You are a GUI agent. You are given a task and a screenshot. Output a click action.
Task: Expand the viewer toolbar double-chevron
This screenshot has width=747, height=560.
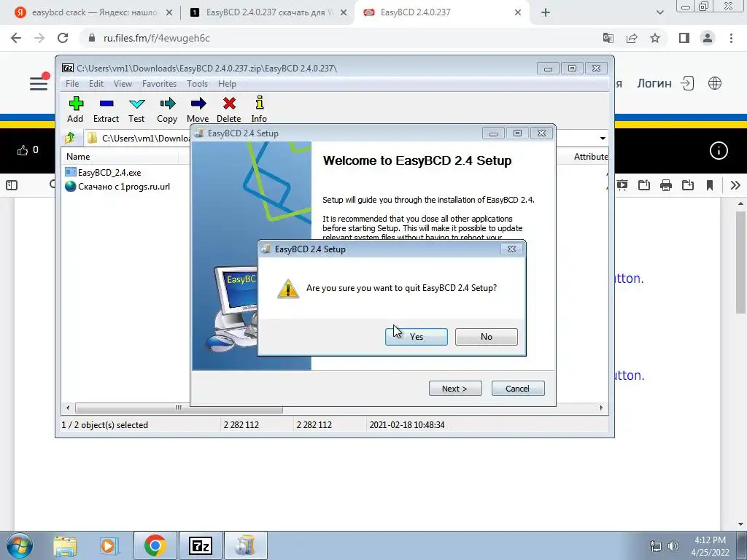click(x=735, y=185)
